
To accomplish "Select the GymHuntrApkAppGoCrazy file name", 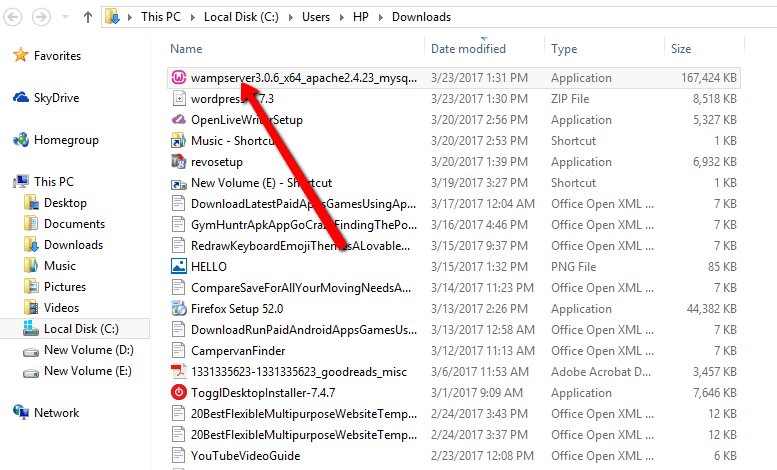I will tap(304, 225).
